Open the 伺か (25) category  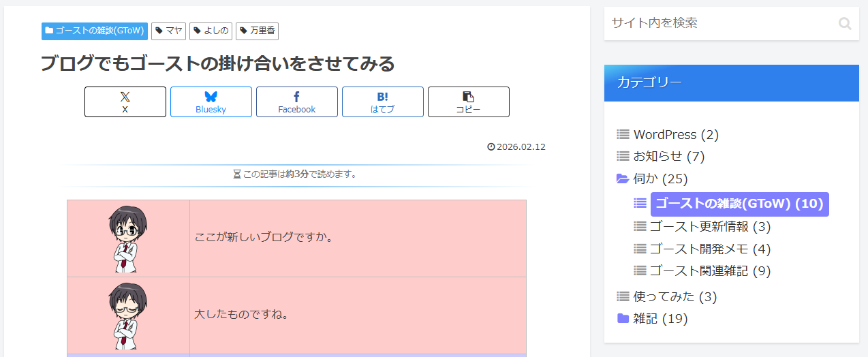coord(661,178)
